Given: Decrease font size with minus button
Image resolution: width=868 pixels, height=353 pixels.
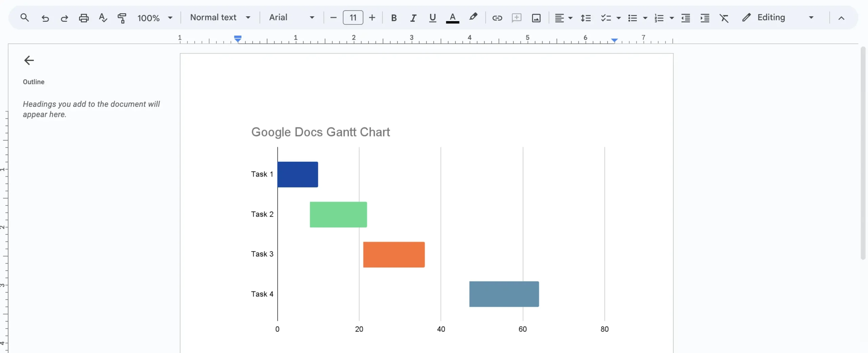Looking at the screenshot, I should coord(333,18).
